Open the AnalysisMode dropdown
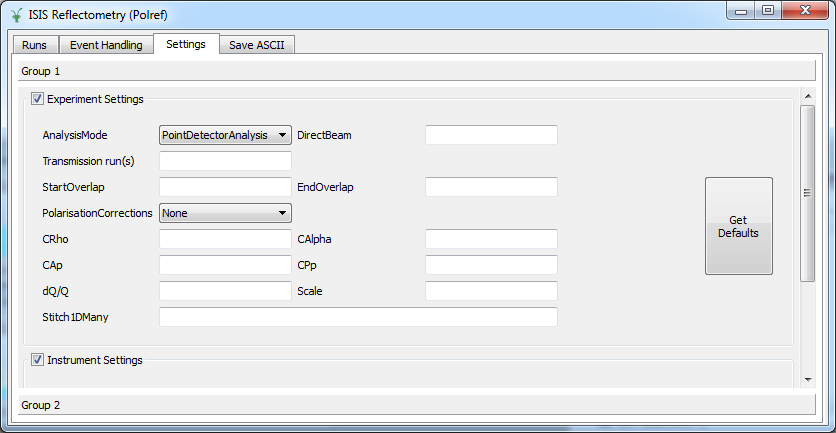The width and height of the screenshot is (836, 433). pos(225,135)
